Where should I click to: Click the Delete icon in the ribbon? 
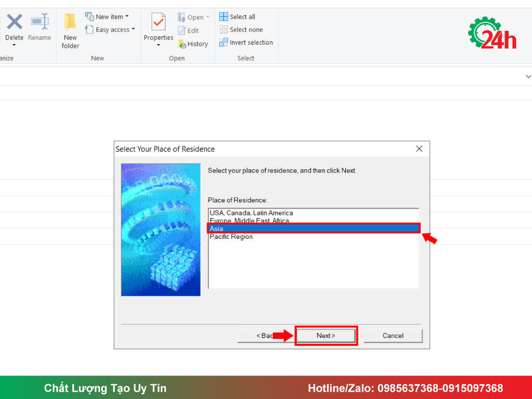14,22
